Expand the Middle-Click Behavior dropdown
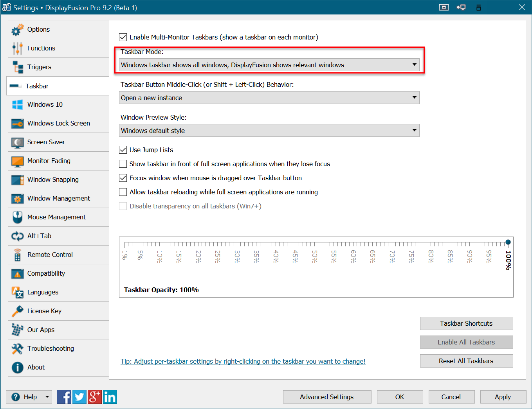532x409 pixels. (x=269, y=98)
